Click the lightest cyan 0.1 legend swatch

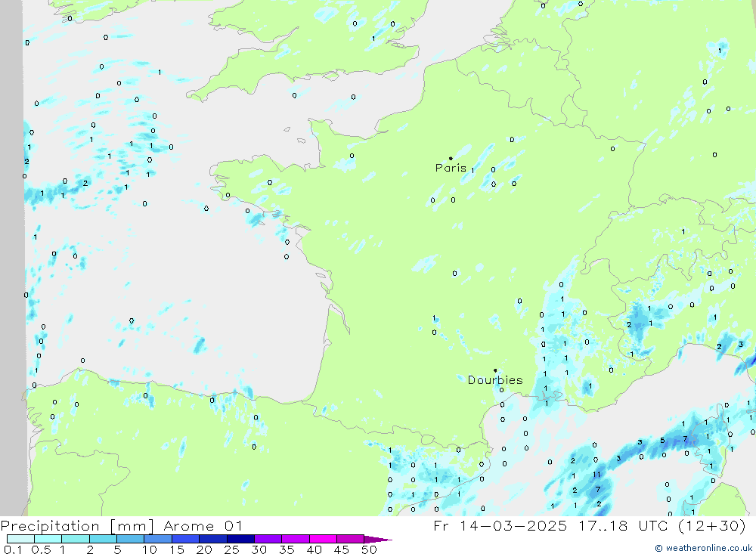pyautogui.click(x=20, y=539)
